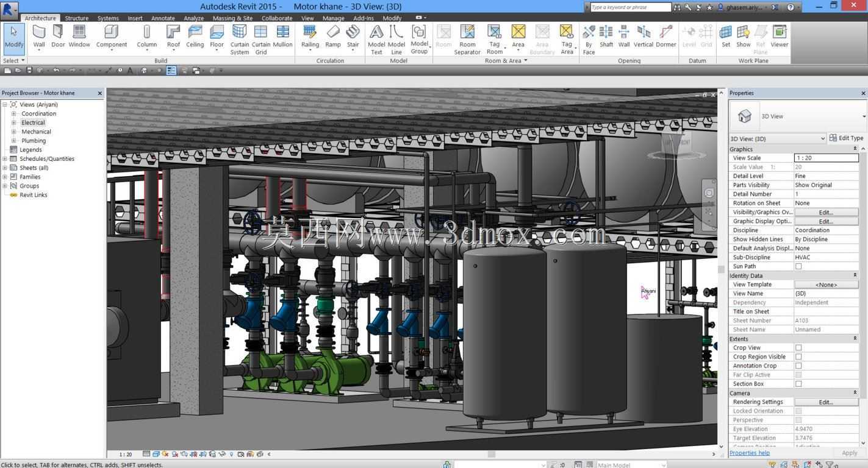The height and width of the screenshot is (468, 868).
Task: Enable the Section Box checkbox
Action: [798, 384]
